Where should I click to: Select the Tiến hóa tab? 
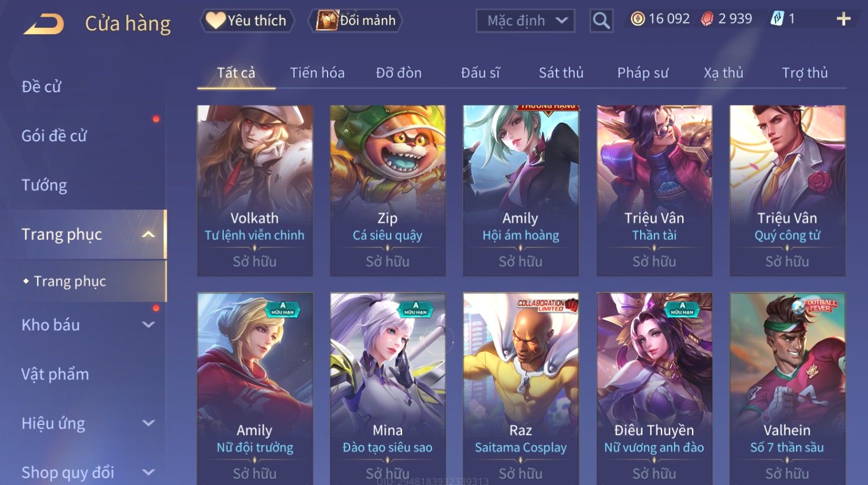coord(317,73)
